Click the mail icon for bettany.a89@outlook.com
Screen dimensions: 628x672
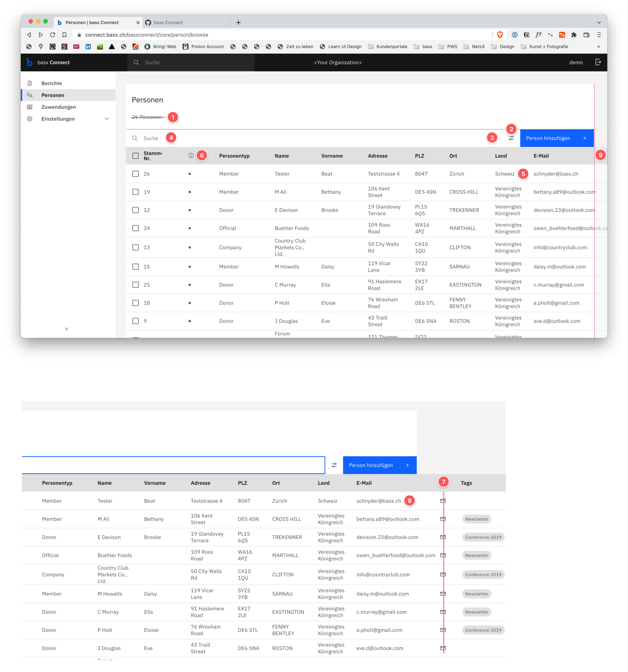(x=443, y=519)
